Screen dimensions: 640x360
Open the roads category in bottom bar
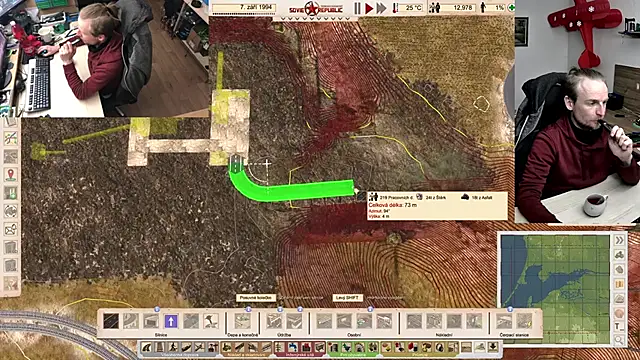[147, 348]
